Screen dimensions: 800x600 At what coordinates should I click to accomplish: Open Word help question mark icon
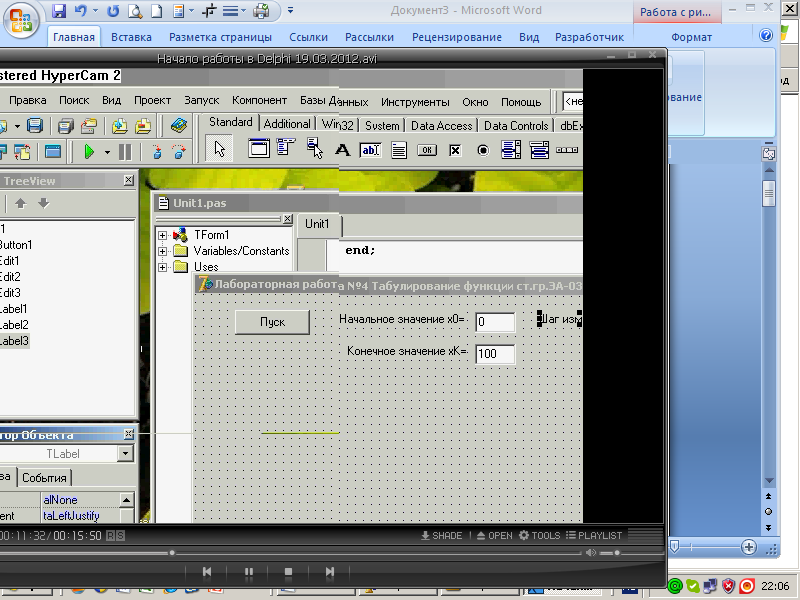point(766,35)
